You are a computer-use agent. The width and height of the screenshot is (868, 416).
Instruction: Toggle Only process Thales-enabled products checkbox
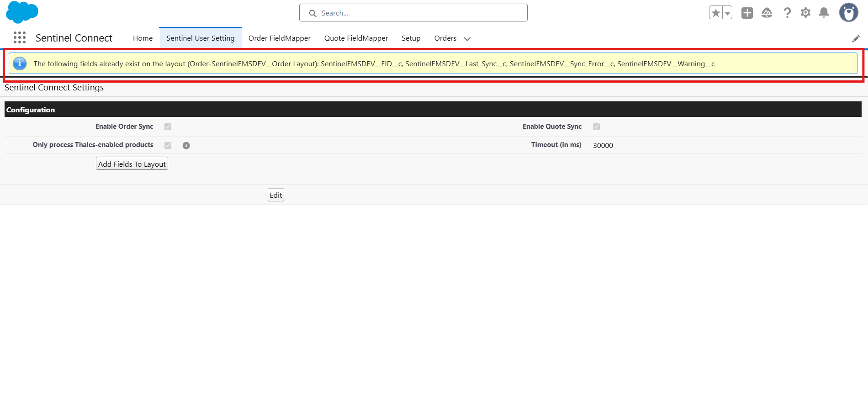[x=168, y=145]
